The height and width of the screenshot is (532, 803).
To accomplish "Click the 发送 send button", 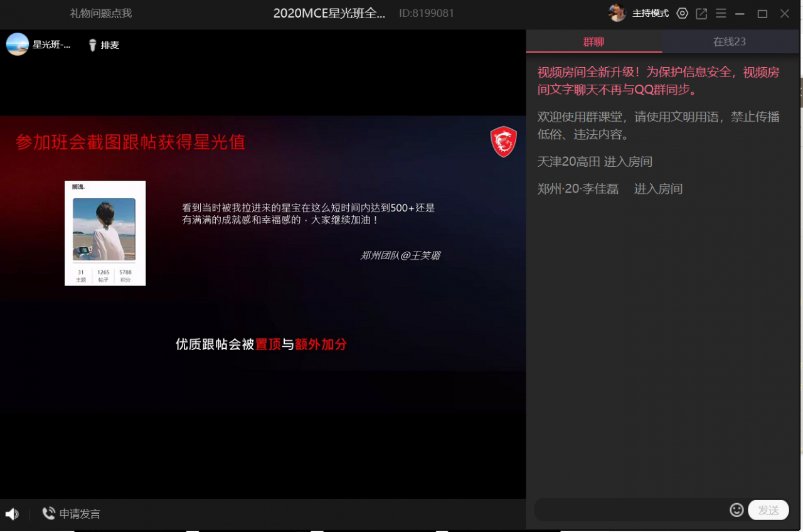I will pos(768,510).
